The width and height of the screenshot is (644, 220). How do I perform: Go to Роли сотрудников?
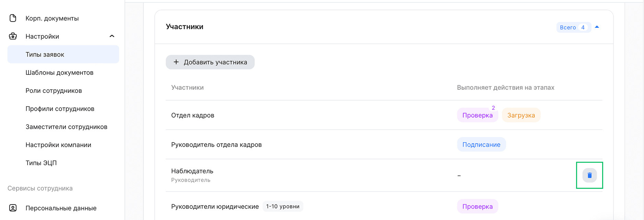(x=54, y=91)
